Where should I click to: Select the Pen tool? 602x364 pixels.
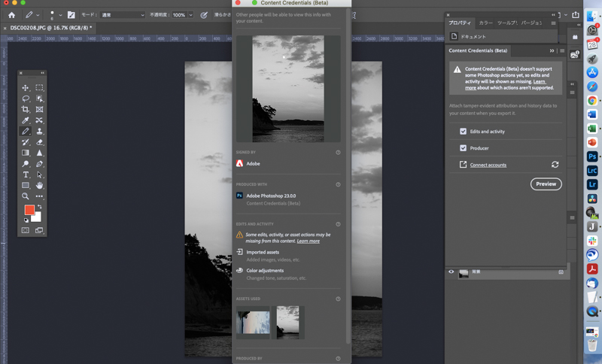(39, 164)
